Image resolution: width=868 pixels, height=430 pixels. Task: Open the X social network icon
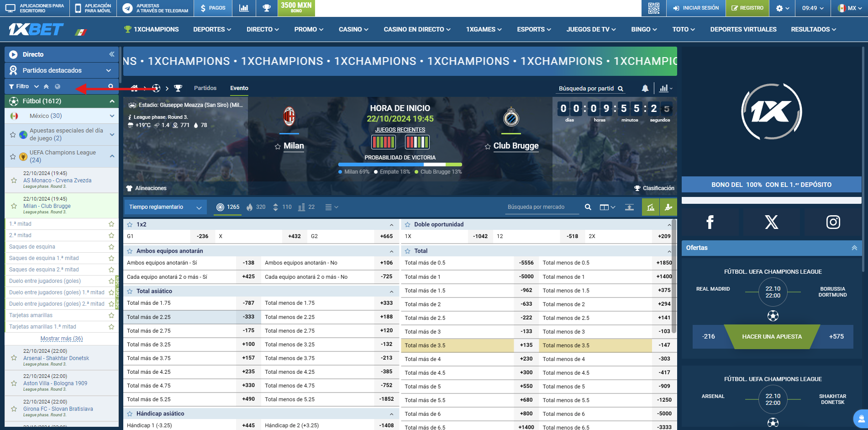(771, 222)
